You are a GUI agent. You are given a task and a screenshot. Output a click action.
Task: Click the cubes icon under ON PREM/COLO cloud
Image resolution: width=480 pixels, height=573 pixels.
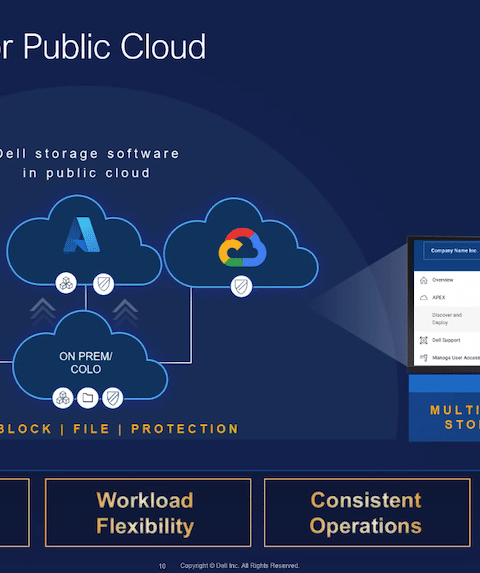63,398
